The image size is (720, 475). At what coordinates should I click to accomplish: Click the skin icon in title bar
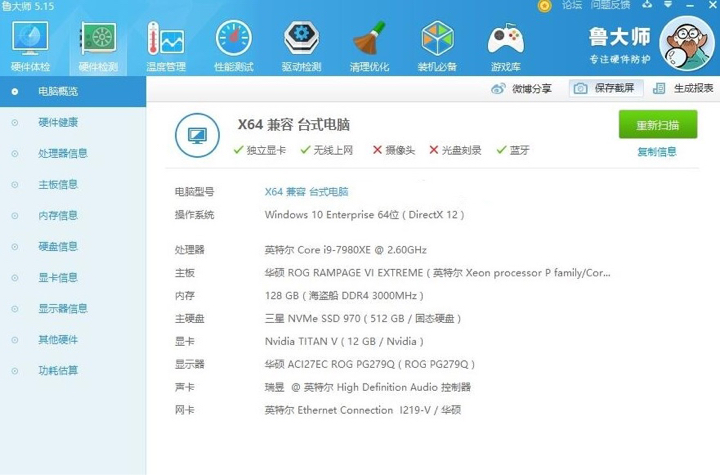click(x=647, y=5)
